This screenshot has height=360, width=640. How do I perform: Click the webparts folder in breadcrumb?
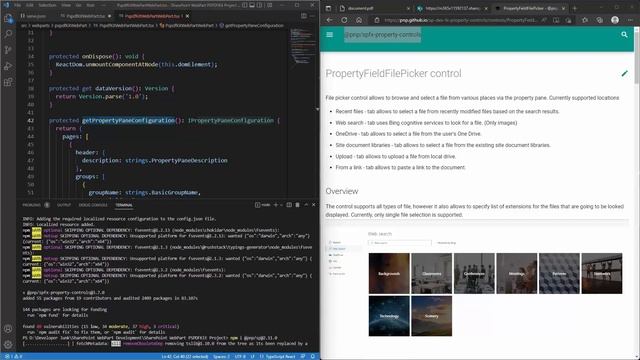(x=40, y=25)
